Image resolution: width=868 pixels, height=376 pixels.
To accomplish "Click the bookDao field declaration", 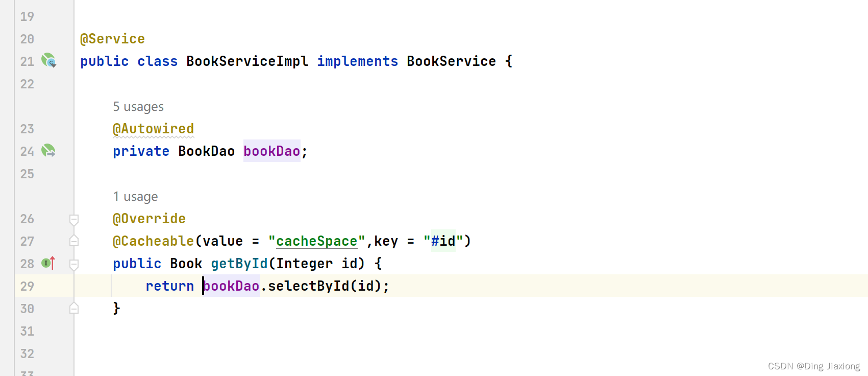I will (272, 151).
